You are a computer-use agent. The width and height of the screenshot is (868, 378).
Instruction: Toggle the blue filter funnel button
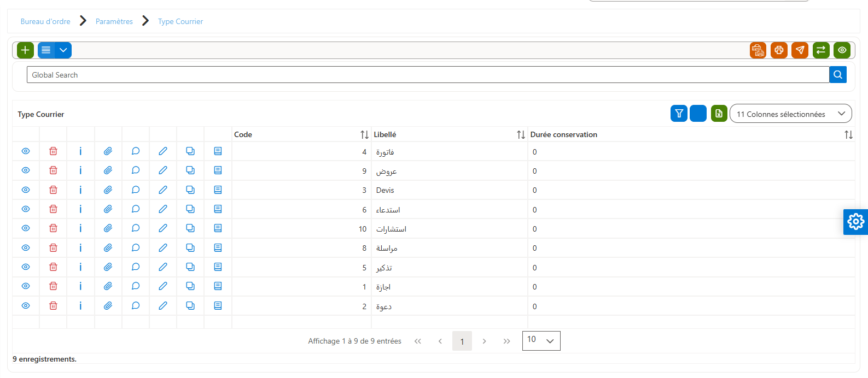(x=679, y=114)
